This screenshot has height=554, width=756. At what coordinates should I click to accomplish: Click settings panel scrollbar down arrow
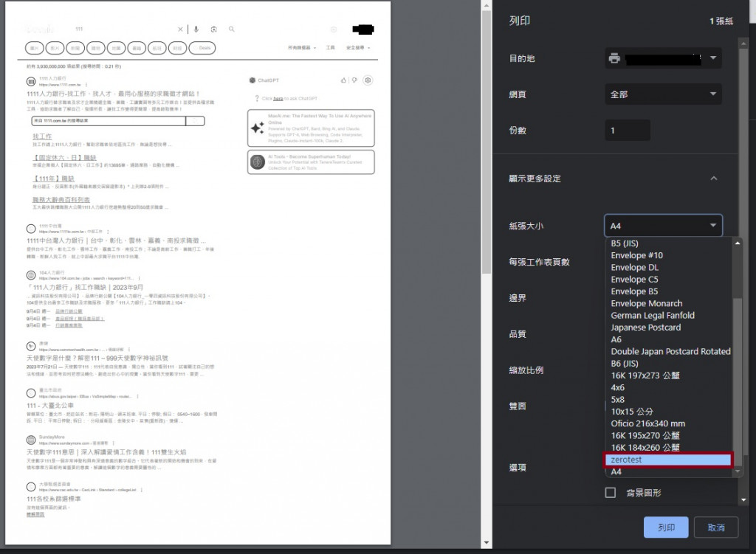click(743, 500)
